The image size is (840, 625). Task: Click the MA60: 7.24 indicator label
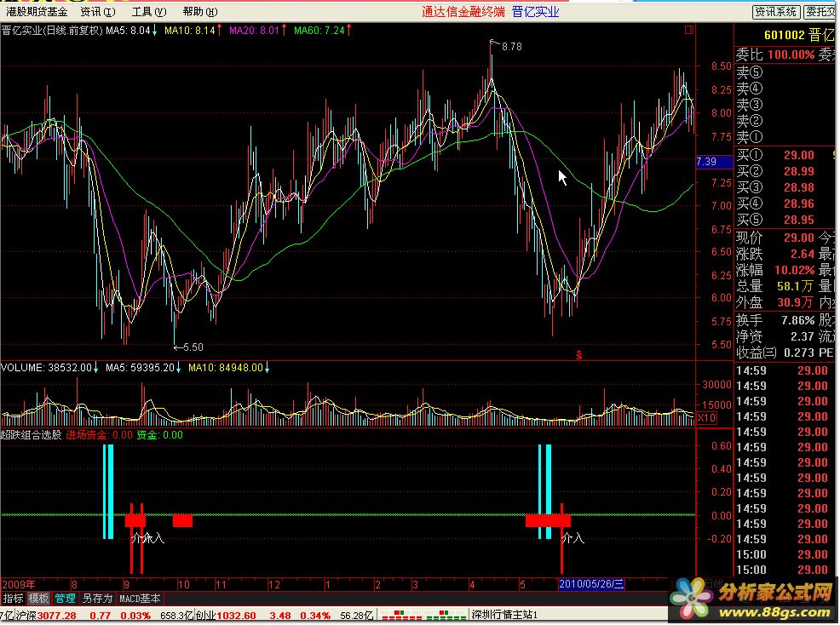(x=323, y=31)
